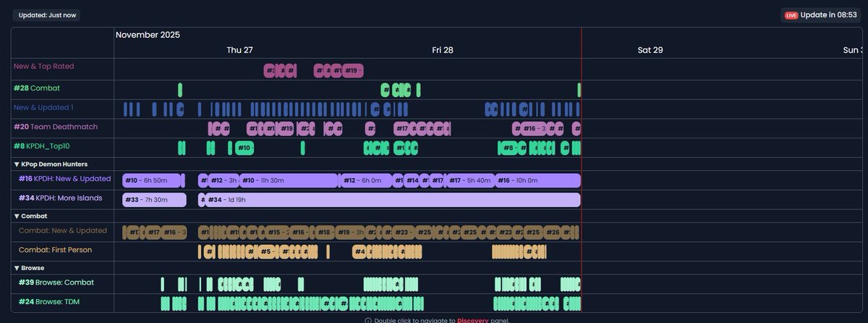Select the New & Top Rated row label
This screenshot has width=868, height=323.
(x=43, y=66)
